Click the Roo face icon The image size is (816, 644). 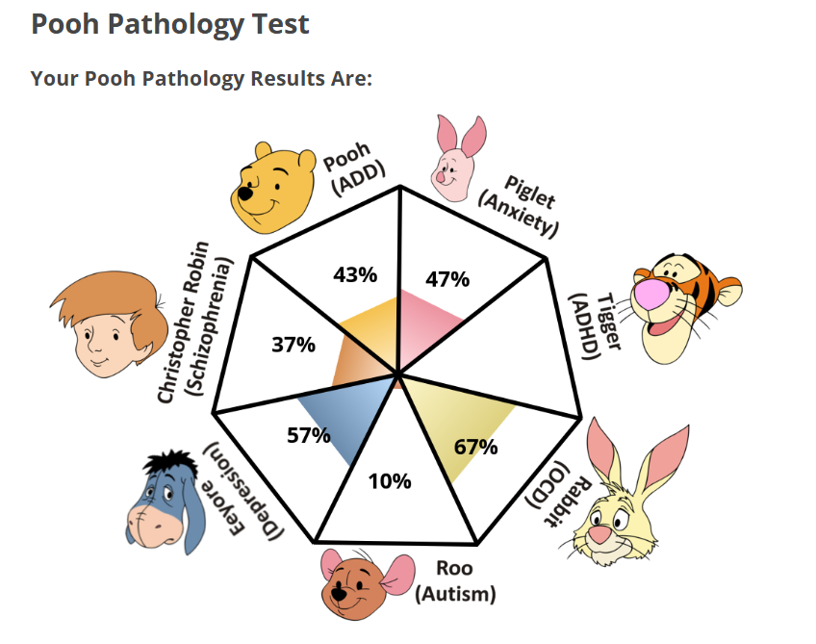355,584
